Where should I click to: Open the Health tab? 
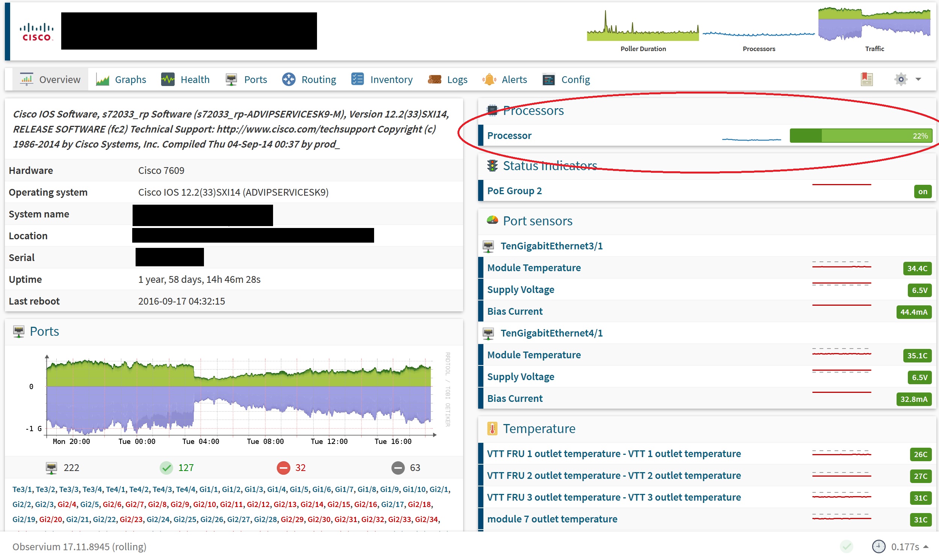[x=185, y=79]
